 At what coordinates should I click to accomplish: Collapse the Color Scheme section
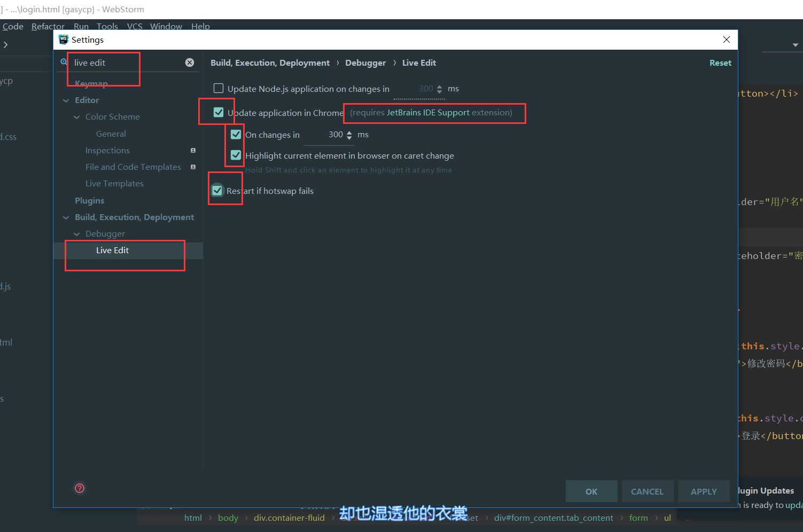[76, 116]
